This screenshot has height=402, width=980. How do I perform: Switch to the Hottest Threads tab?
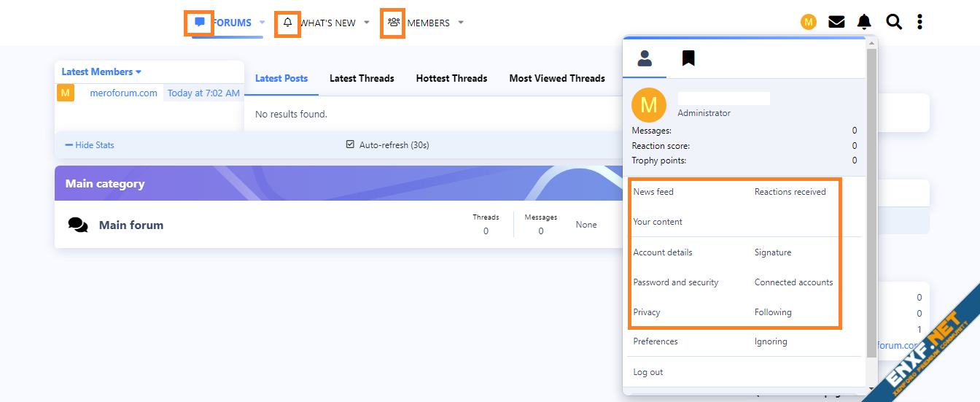click(451, 78)
